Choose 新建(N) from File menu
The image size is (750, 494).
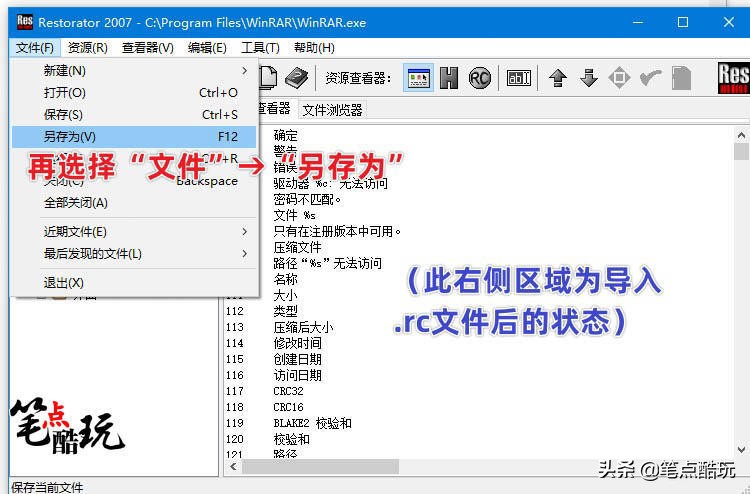pos(134,71)
